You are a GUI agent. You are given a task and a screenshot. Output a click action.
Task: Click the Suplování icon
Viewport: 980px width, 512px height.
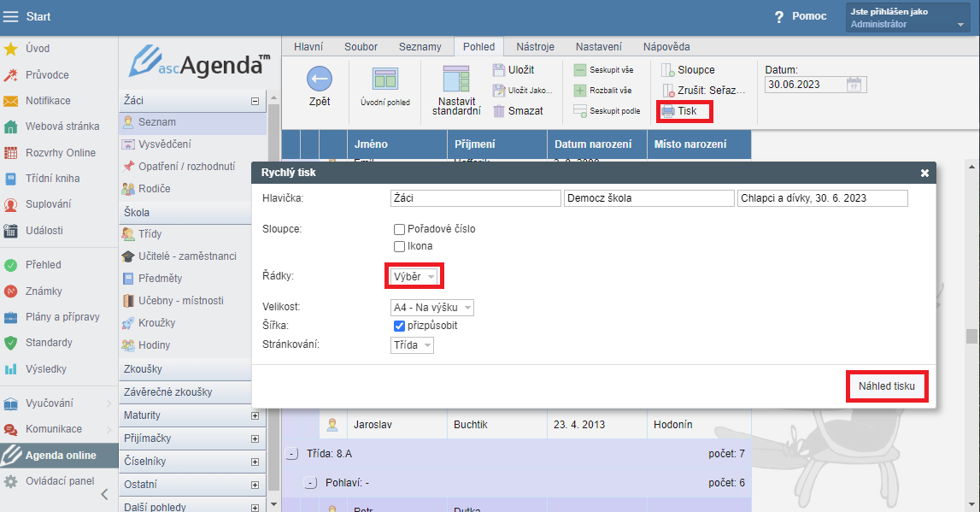(x=10, y=204)
